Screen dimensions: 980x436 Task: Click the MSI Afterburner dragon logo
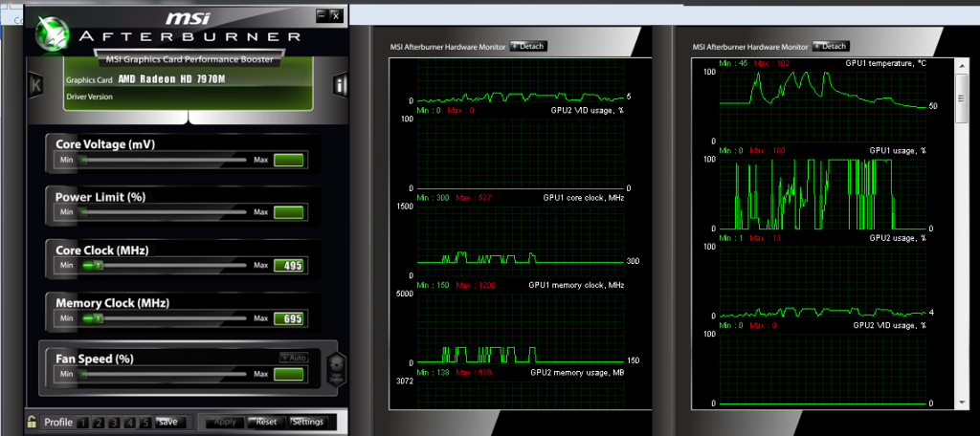(x=54, y=33)
